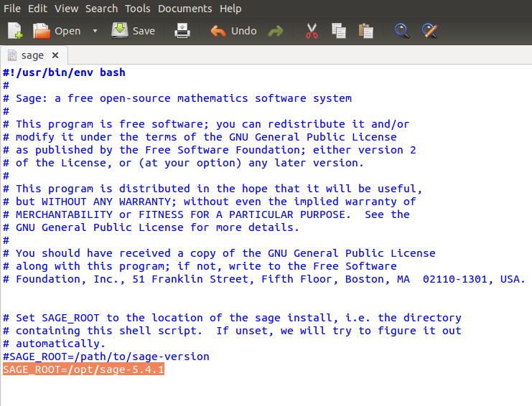Click the '# This program is free software' line

click(x=206, y=124)
